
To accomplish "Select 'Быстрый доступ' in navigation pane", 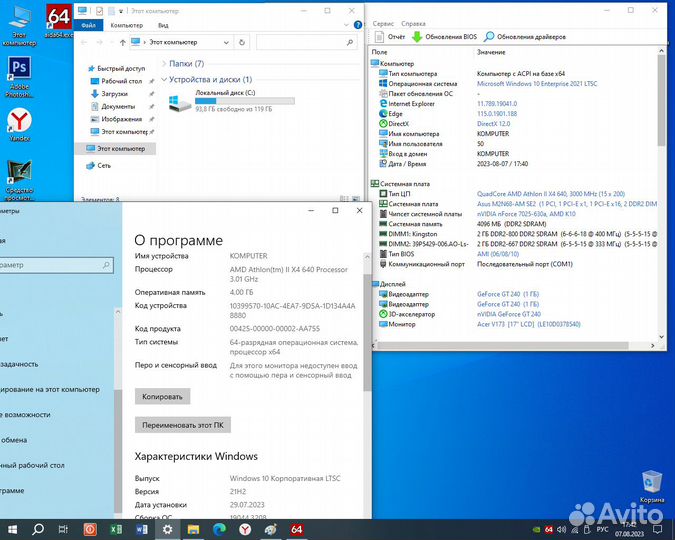I will tap(116, 68).
